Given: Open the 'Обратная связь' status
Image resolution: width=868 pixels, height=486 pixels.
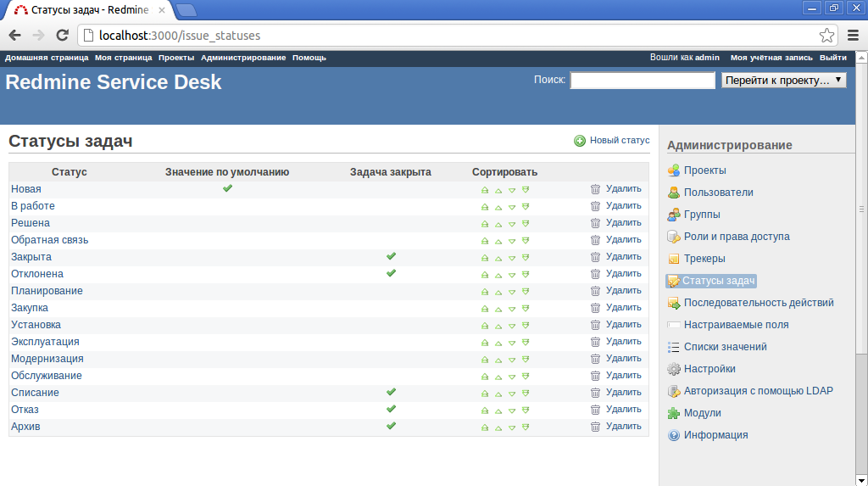Looking at the screenshot, I should pos(49,240).
